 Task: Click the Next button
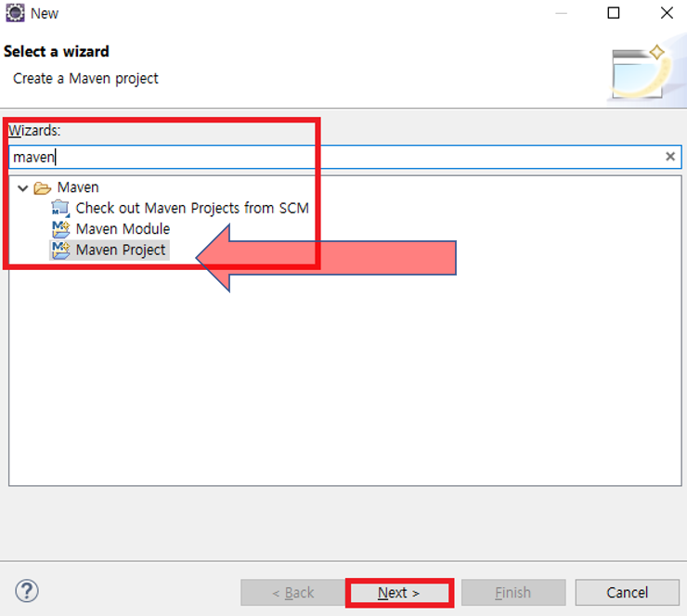pos(399,593)
